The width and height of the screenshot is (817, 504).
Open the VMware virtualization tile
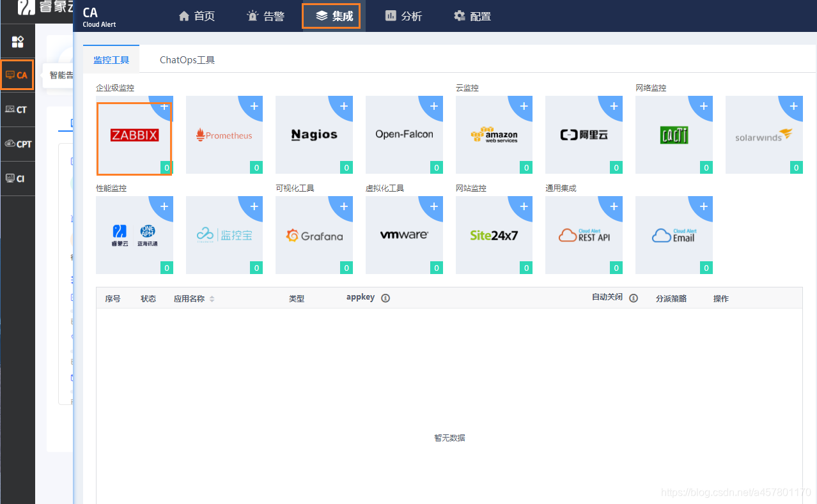pyautogui.click(x=404, y=235)
